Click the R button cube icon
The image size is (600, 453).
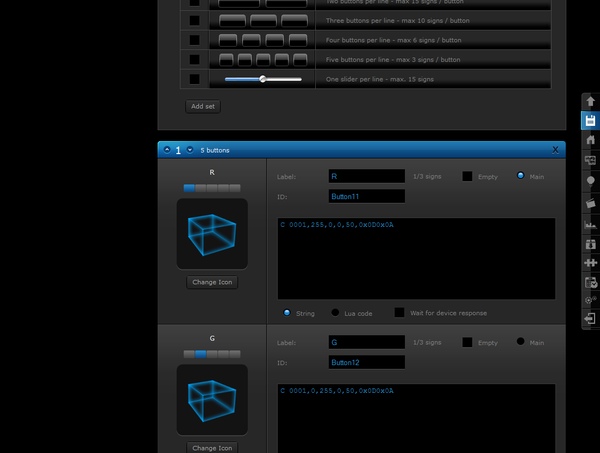coord(212,234)
